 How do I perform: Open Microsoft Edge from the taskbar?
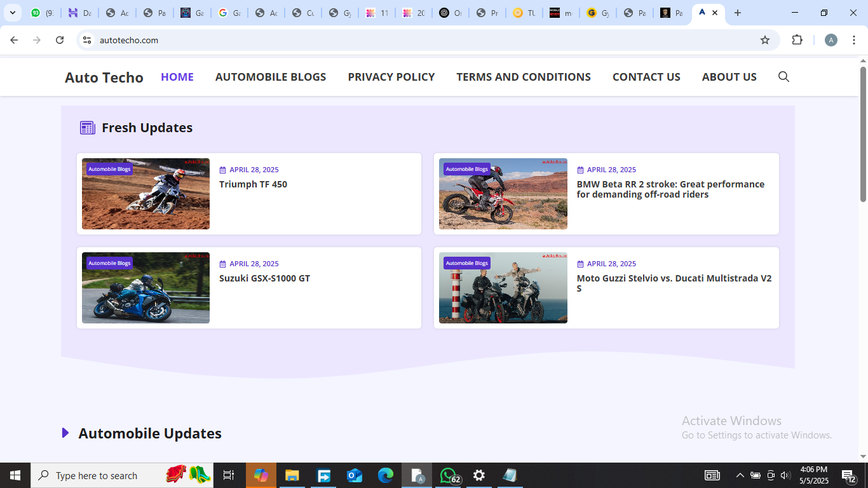(386, 475)
